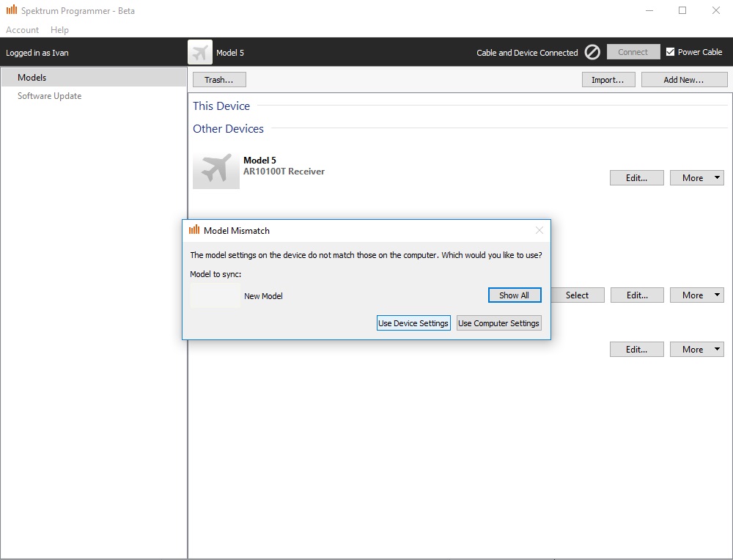
Task: Open the Help menu
Action: (59, 30)
